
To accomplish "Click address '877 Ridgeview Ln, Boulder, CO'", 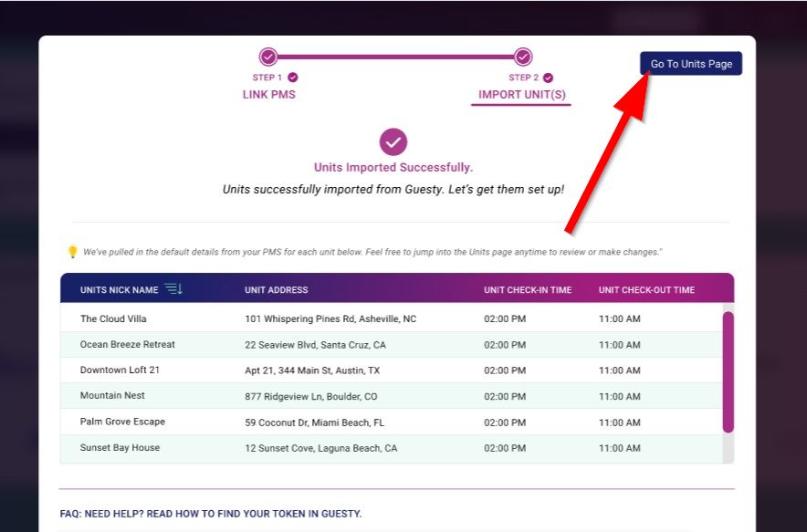I will (311, 396).
